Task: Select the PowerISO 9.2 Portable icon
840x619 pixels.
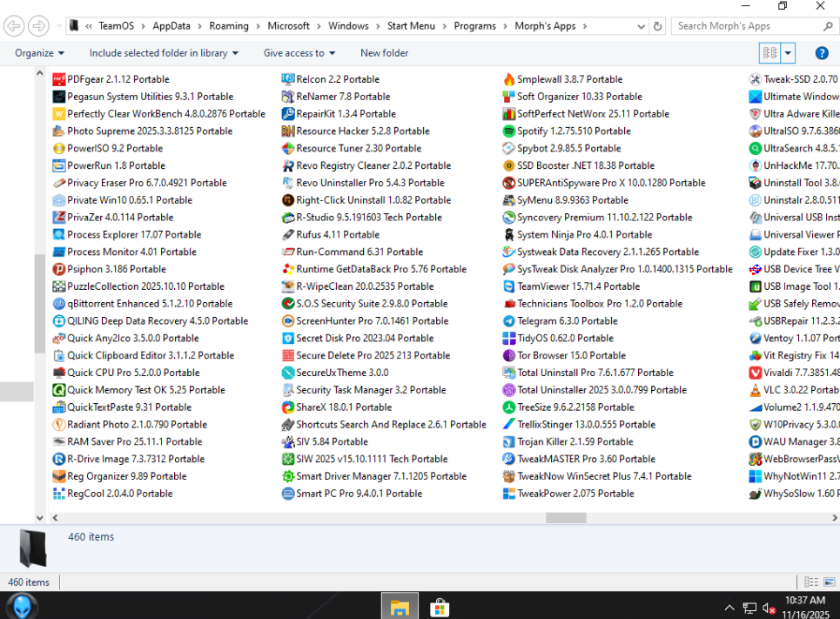Action: click(59, 149)
